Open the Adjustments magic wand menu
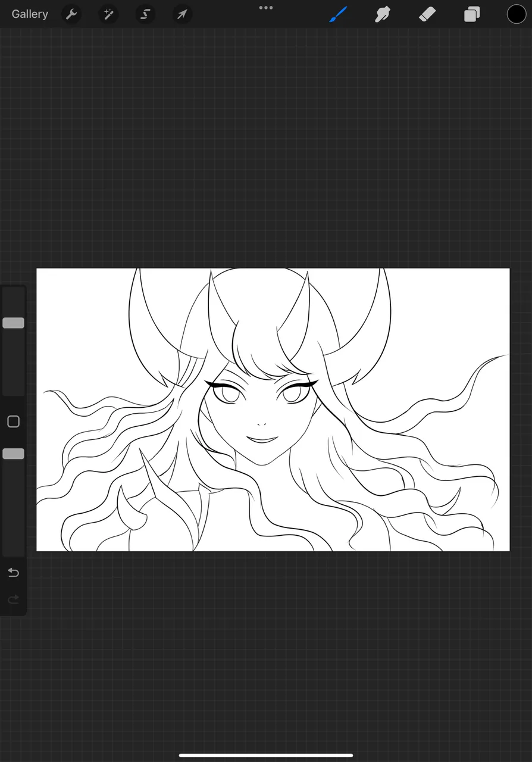The image size is (532, 762). point(108,14)
